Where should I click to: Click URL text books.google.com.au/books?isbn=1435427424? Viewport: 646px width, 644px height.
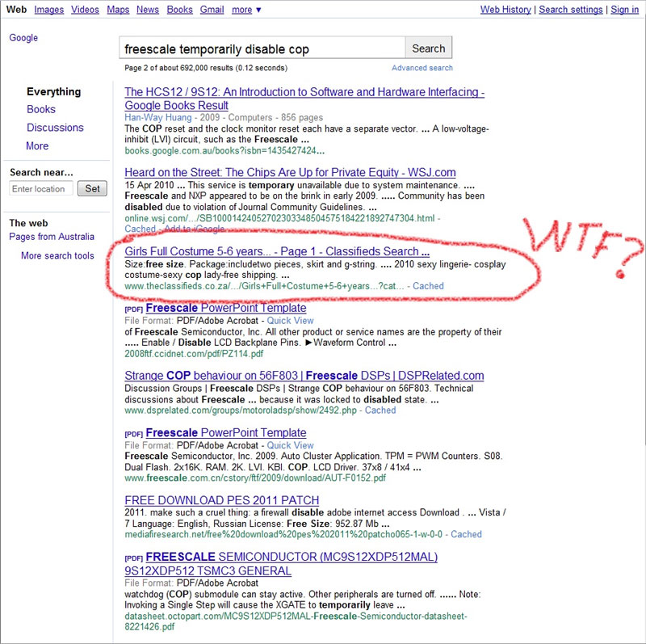(x=224, y=150)
